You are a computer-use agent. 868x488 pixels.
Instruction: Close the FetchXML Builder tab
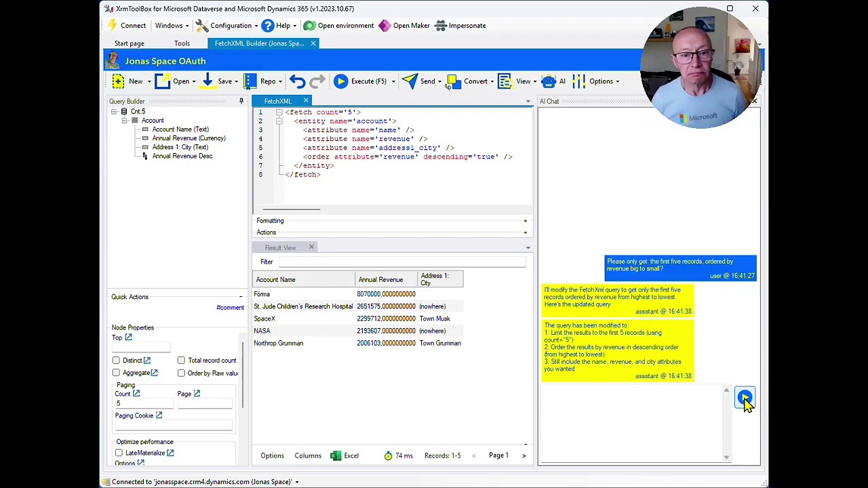coord(313,43)
